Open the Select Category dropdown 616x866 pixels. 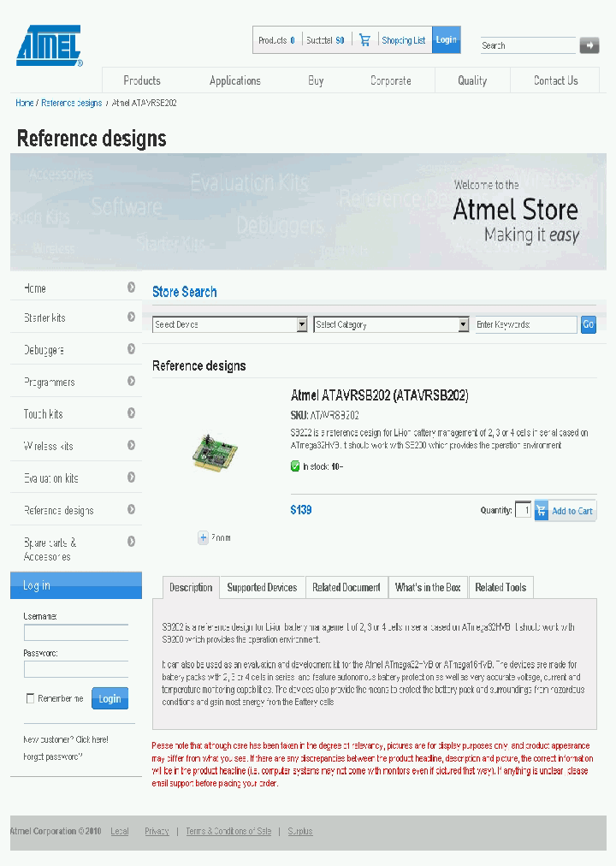(391, 325)
